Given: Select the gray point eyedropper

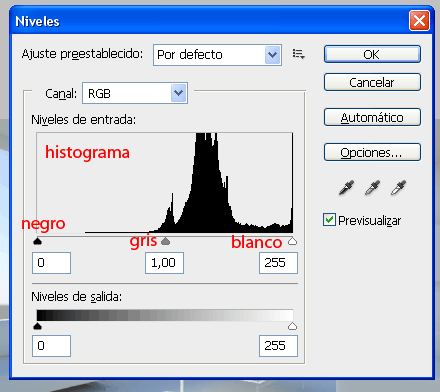Looking at the screenshot, I should [373, 188].
